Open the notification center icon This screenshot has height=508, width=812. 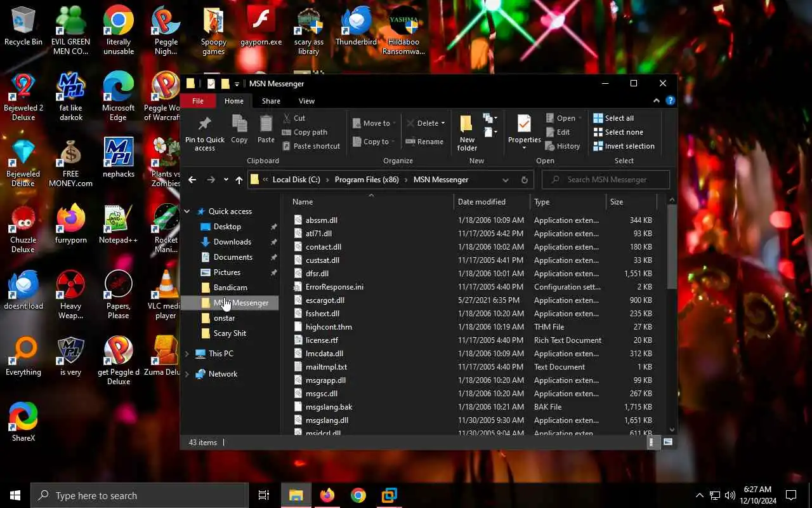pyautogui.click(x=791, y=495)
